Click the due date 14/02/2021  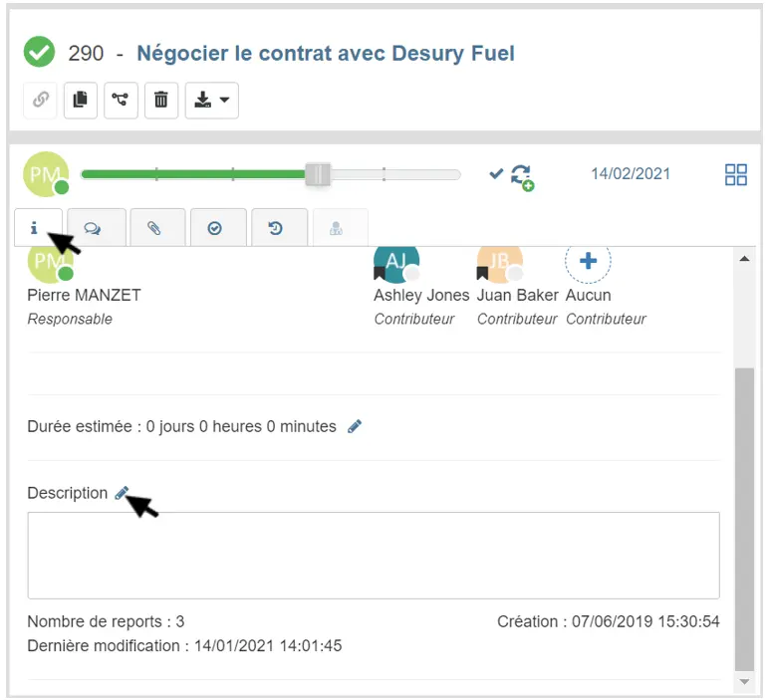click(630, 174)
